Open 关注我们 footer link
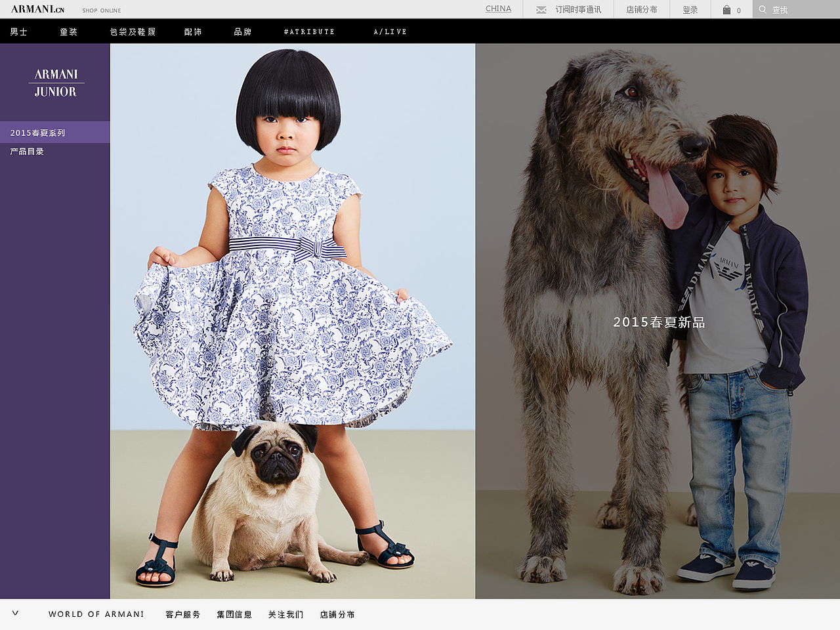Image resolution: width=840 pixels, height=630 pixels. click(286, 614)
